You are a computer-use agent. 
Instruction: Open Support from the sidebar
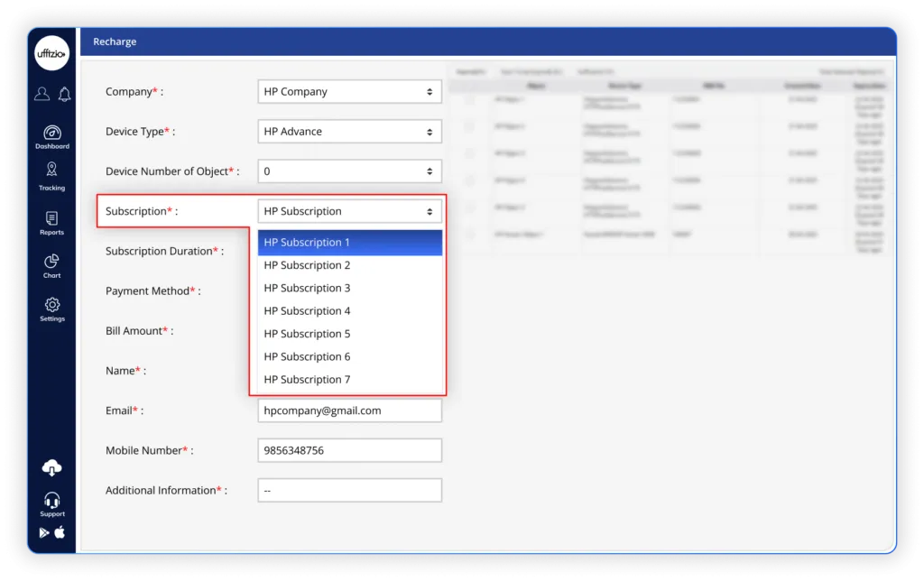coord(52,504)
